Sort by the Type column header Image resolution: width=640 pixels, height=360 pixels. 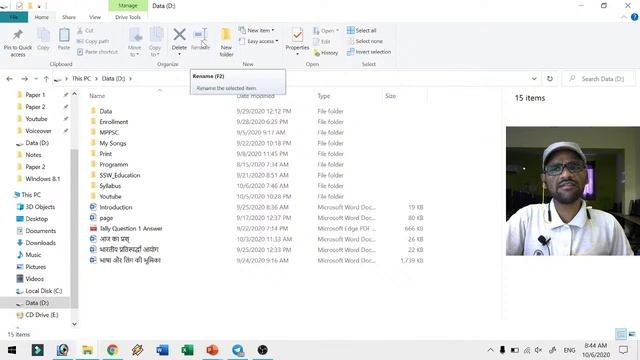[x=324, y=96]
